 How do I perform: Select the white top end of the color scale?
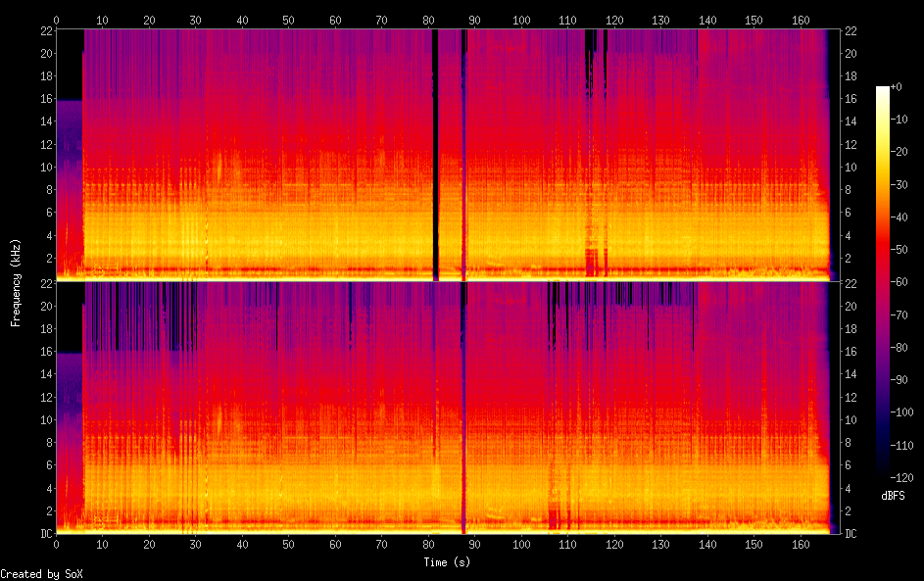(883, 90)
